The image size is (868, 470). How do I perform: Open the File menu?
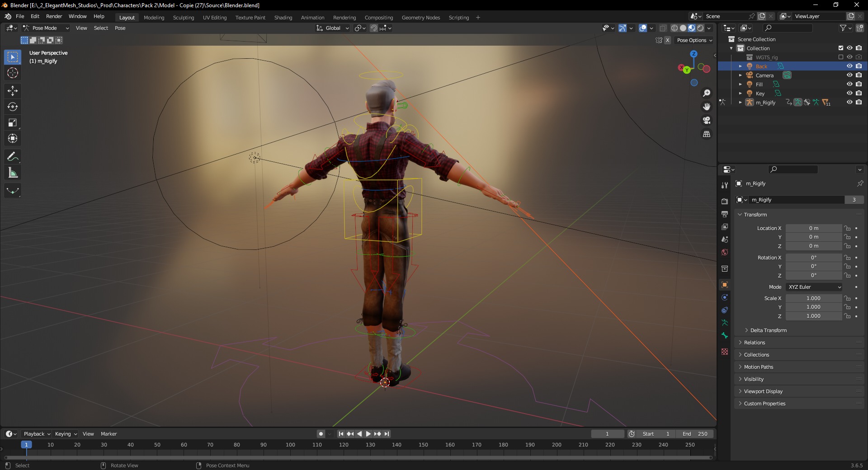click(x=20, y=16)
